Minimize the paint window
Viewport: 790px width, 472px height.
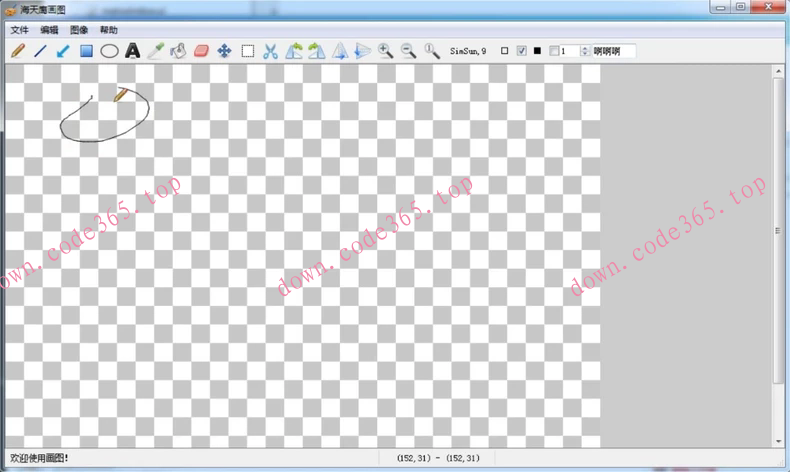click(720, 7)
